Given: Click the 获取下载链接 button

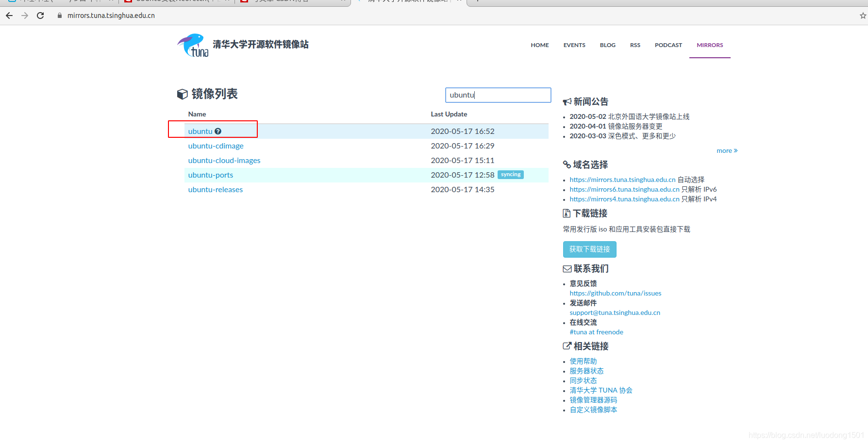Looking at the screenshot, I should click(x=589, y=249).
